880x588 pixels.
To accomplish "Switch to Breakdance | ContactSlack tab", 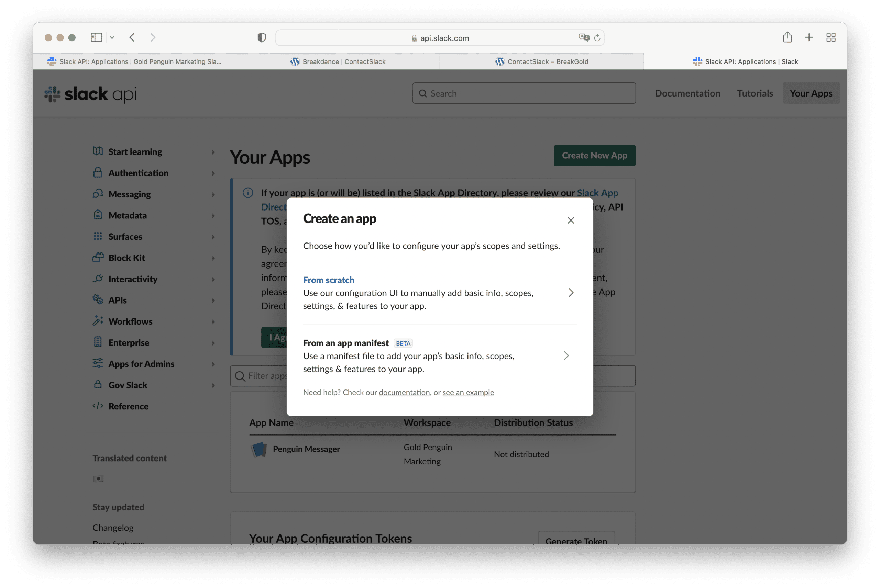I will [338, 61].
